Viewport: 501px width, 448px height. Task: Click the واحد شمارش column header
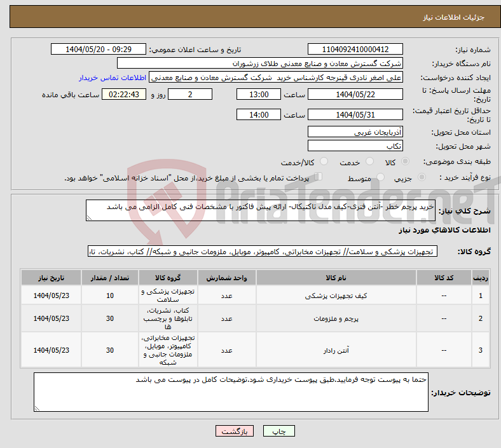[x=226, y=278]
